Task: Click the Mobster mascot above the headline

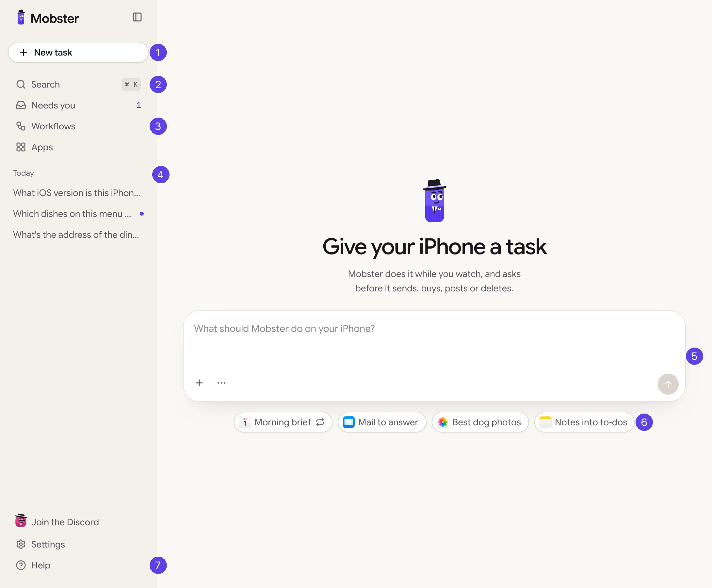Action: (x=434, y=201)
